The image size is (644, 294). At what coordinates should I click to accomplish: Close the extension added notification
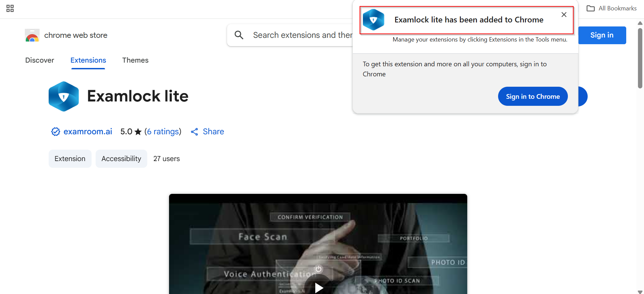point(564,15)
